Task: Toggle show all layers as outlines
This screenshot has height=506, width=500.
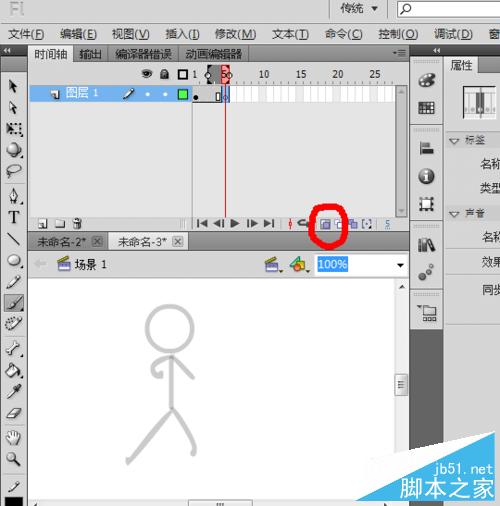Action: [183, 74]
